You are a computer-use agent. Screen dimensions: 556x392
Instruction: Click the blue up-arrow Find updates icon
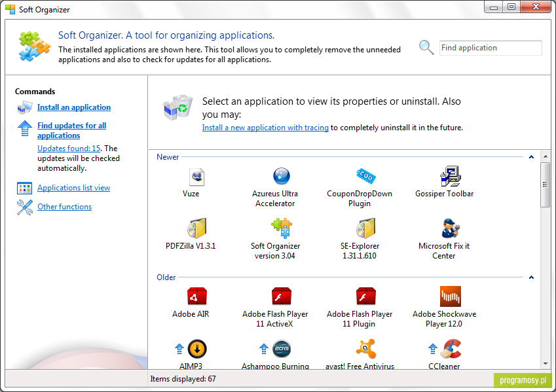[x=25, y=128]
